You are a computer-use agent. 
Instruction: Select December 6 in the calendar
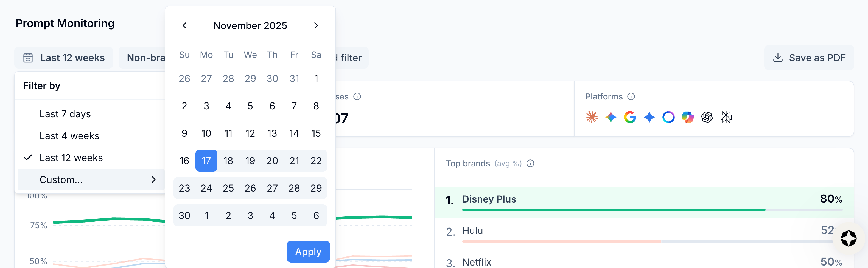point(316,216)
